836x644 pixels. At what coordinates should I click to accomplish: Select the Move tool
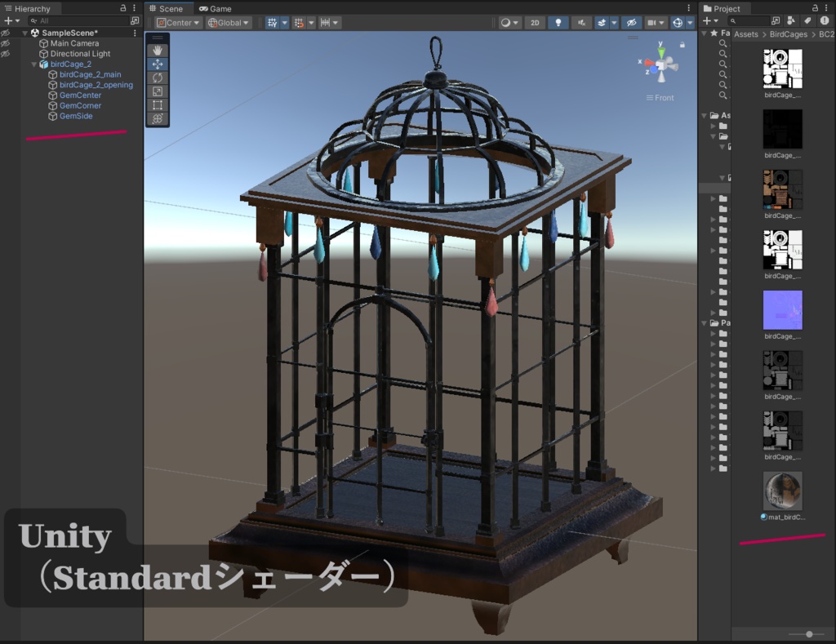157,64
